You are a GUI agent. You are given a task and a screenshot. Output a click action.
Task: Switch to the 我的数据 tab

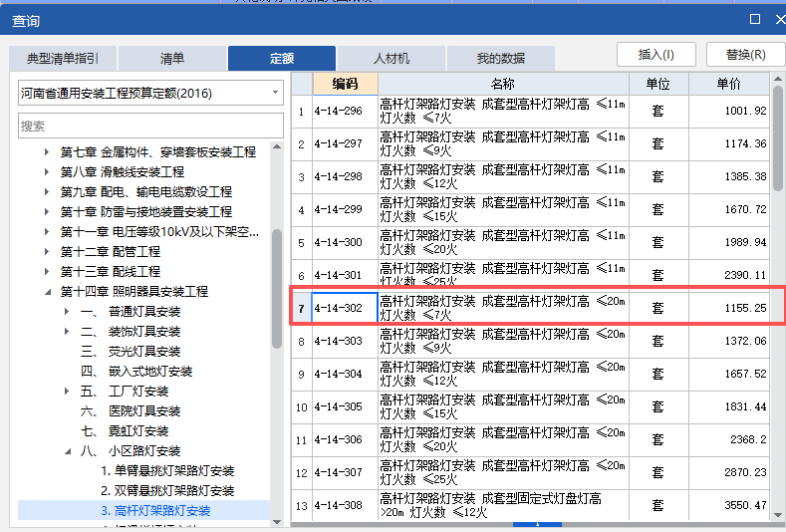coord(501,59)
